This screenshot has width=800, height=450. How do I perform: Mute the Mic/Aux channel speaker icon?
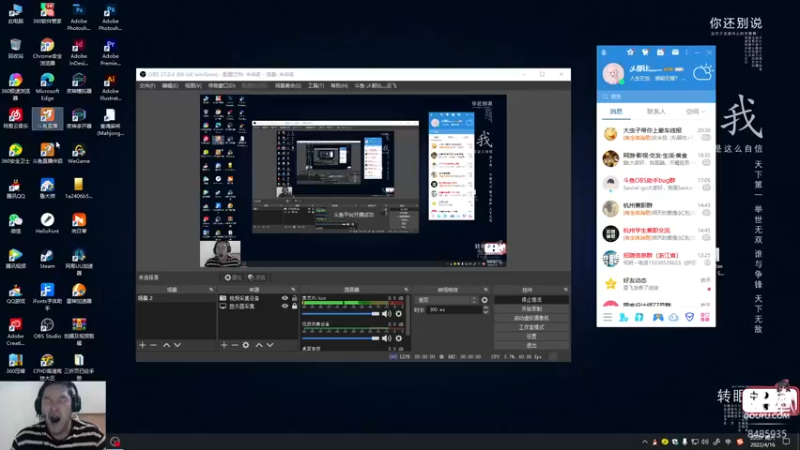click(x=387, y=314)
